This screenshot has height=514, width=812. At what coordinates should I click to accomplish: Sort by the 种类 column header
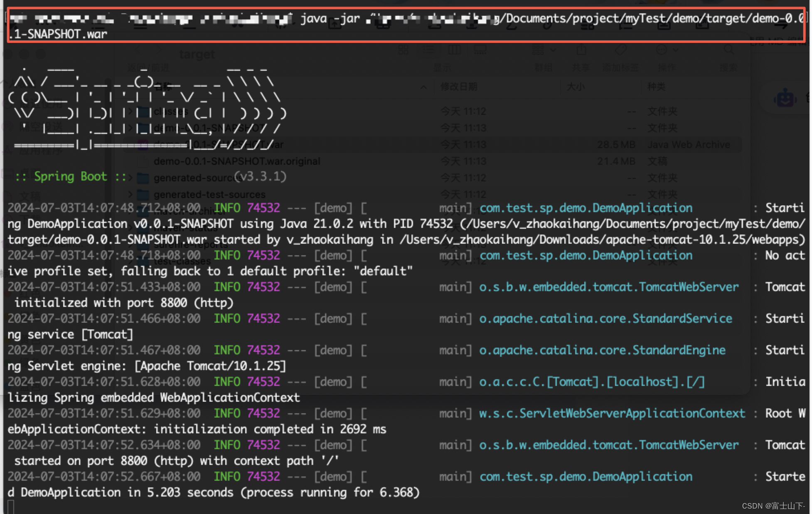[656, 86]
